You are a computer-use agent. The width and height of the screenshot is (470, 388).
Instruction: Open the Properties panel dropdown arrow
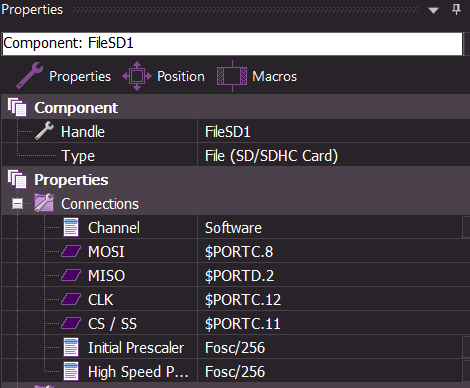(x=433, y=10)
